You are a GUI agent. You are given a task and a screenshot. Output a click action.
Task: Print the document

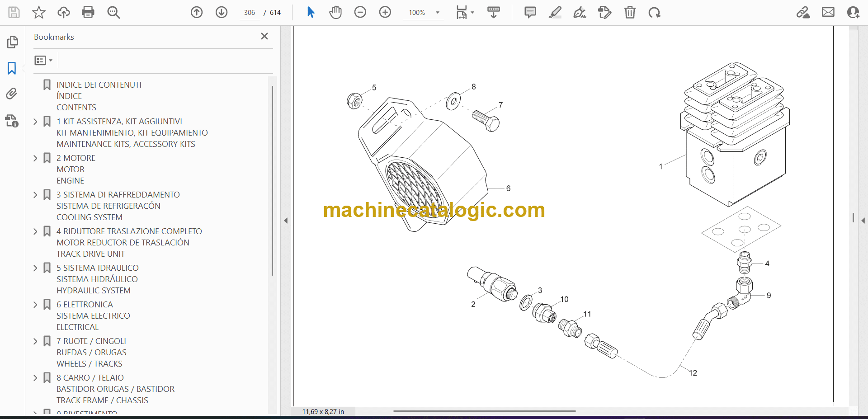[88, 12]
